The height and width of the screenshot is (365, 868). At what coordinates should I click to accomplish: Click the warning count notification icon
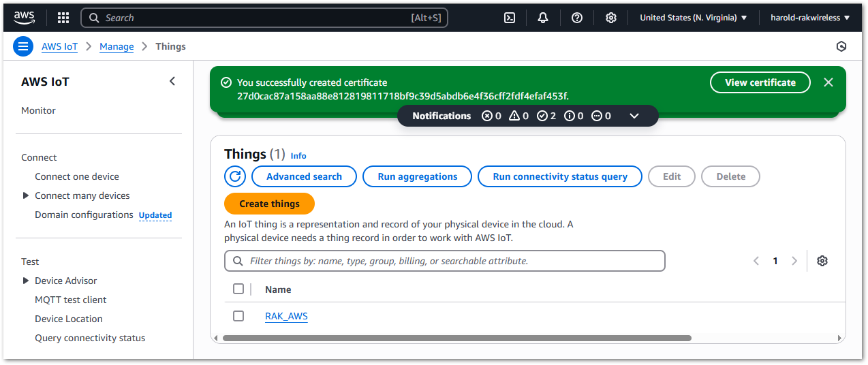[514, 116]
